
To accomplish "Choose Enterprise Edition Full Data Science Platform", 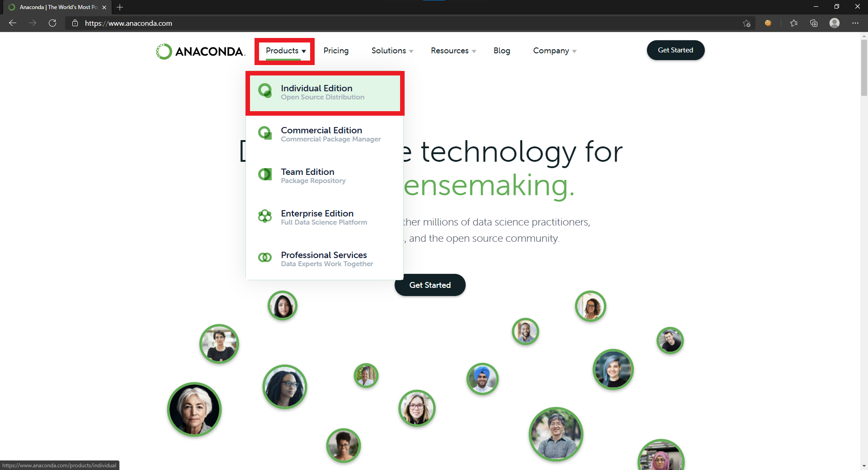I will pos(325,217).
